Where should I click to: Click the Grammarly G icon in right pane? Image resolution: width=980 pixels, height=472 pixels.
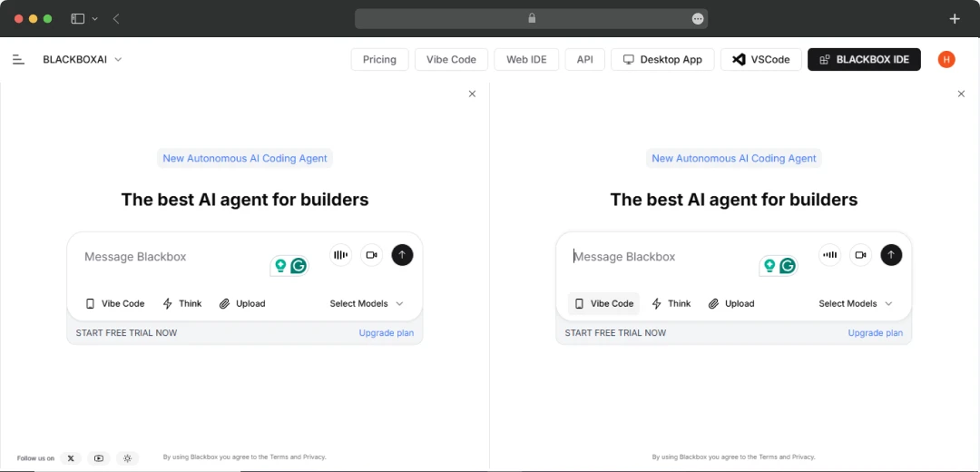[789, 266]
